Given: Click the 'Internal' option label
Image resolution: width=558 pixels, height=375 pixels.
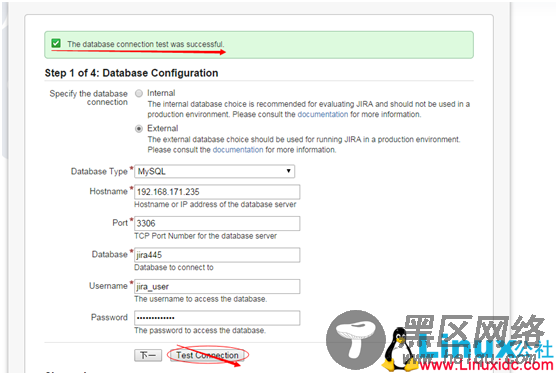Looking at the screenshot, I should point(161,93).
